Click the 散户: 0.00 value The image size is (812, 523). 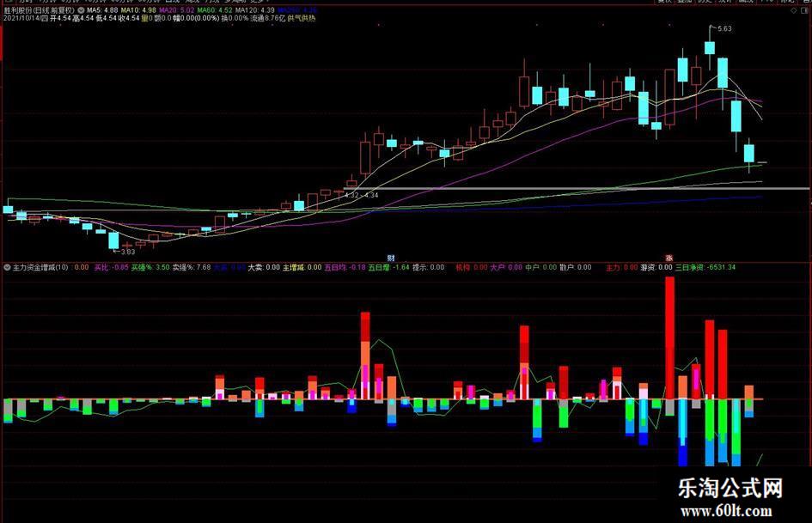click(x=576, y=268)
